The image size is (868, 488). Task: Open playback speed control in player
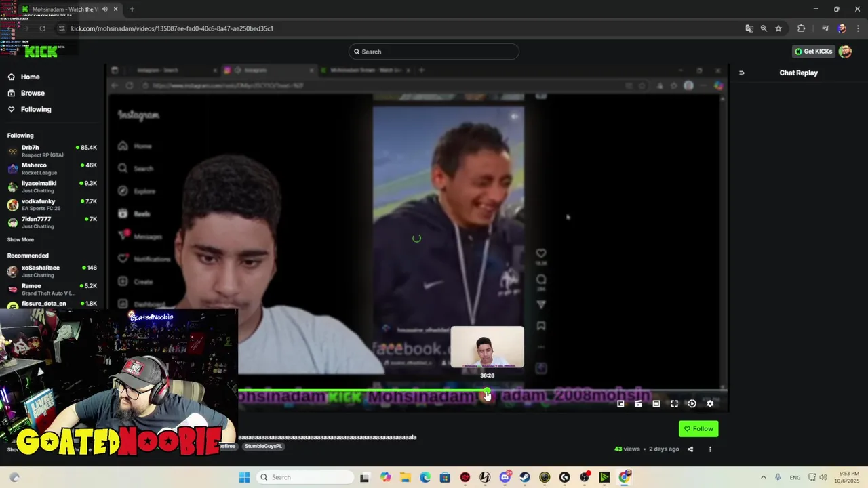692,403
